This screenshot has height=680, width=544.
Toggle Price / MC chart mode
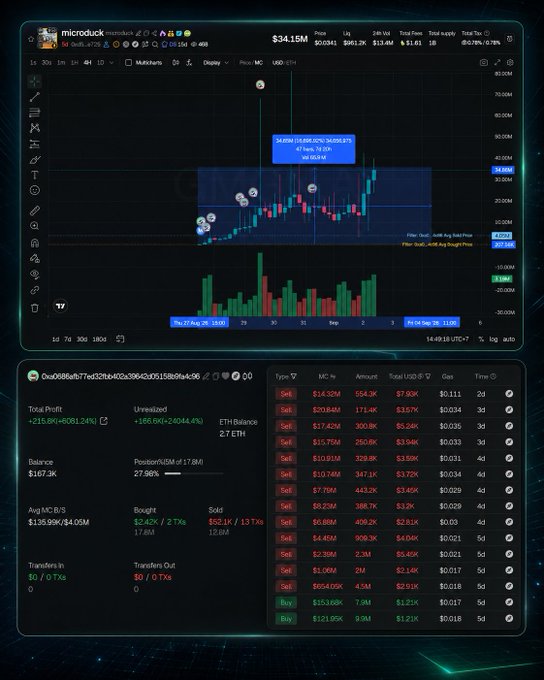[251, 62]
